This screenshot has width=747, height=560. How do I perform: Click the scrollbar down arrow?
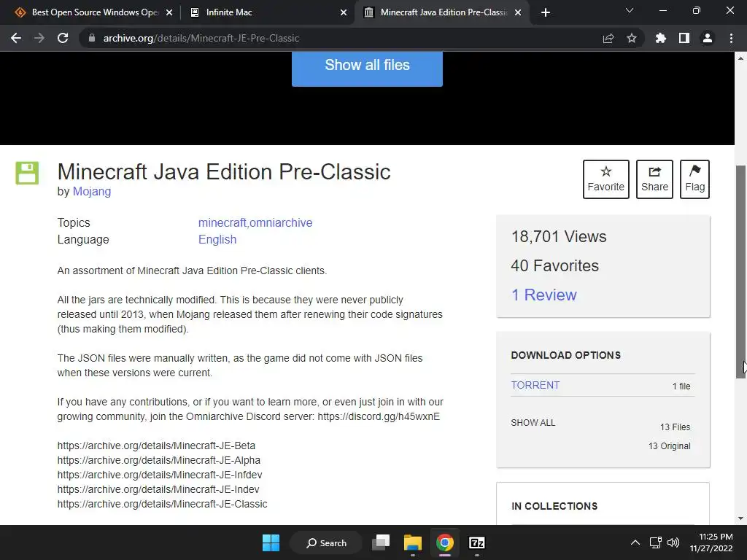coord(740,518)
